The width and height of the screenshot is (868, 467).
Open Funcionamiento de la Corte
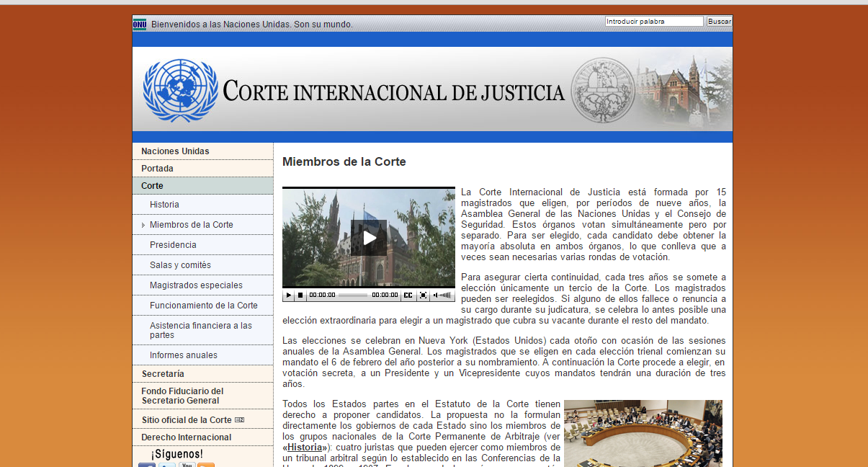point(202,306)
